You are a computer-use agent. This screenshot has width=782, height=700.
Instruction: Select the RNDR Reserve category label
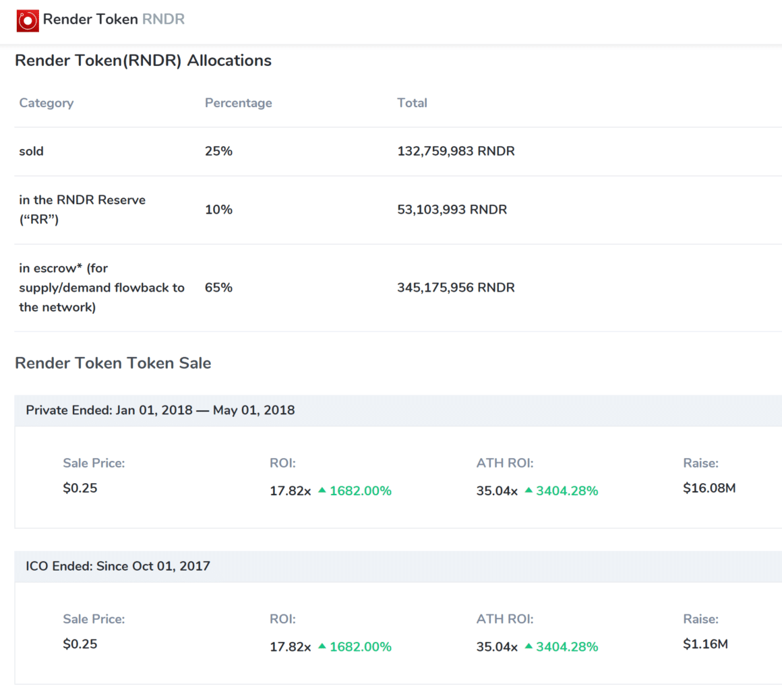point(82,210)
